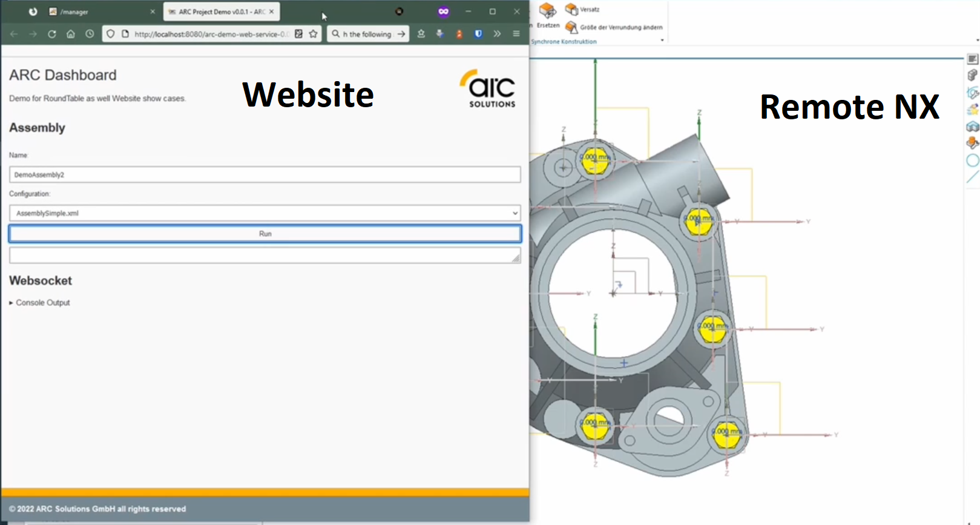Select the bottom-right yellow bolt in NX model

click(727, 434)
